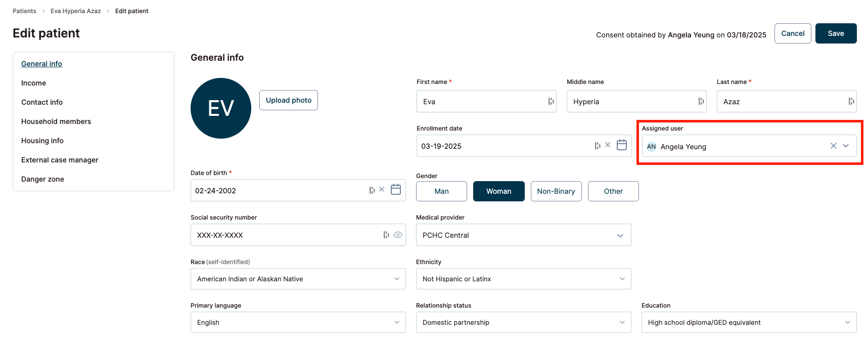The image size is (868, 340).
Task: Click into the Middle name field
Action: tap(632, 102)
